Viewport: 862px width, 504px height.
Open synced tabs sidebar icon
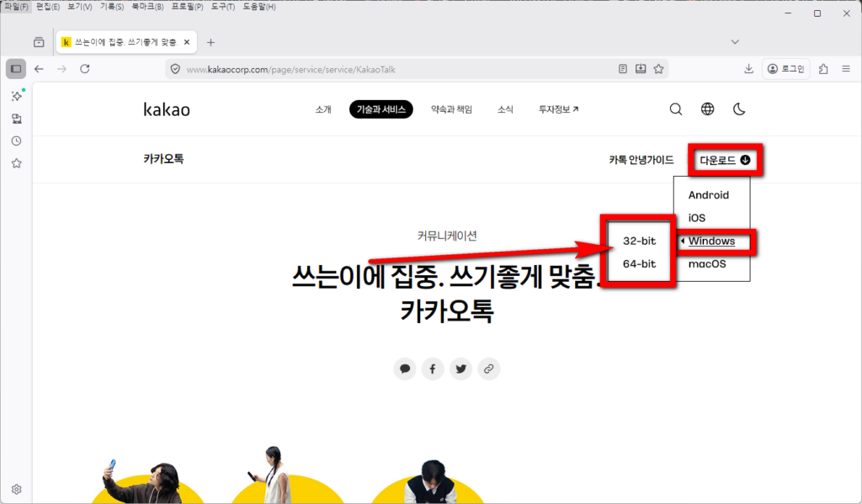(17, 119)
